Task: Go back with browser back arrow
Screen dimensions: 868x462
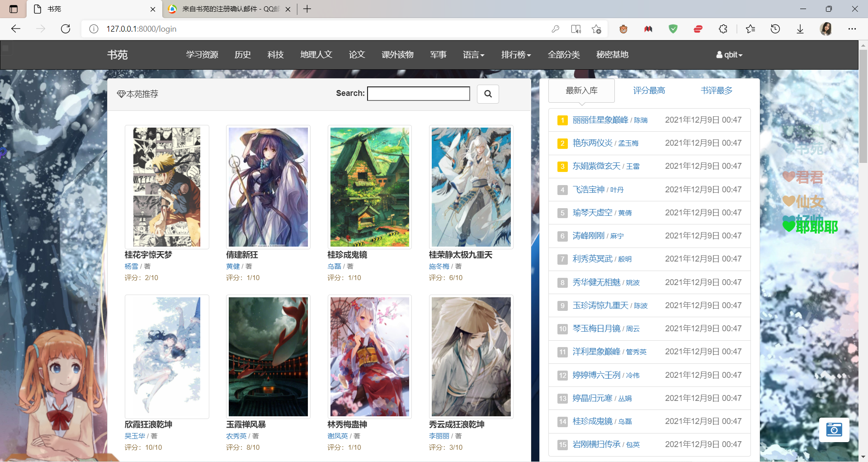Action: [x=16, y=29]
